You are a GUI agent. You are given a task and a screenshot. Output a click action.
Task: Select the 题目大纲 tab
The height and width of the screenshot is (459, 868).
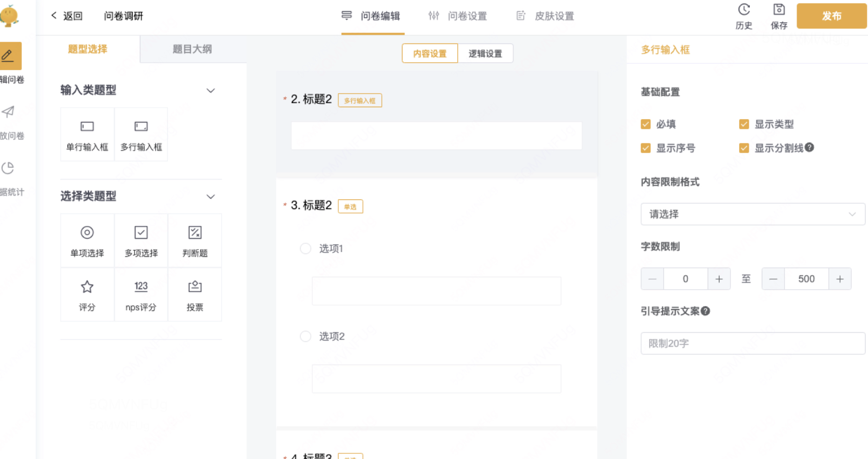pos(192,49)
